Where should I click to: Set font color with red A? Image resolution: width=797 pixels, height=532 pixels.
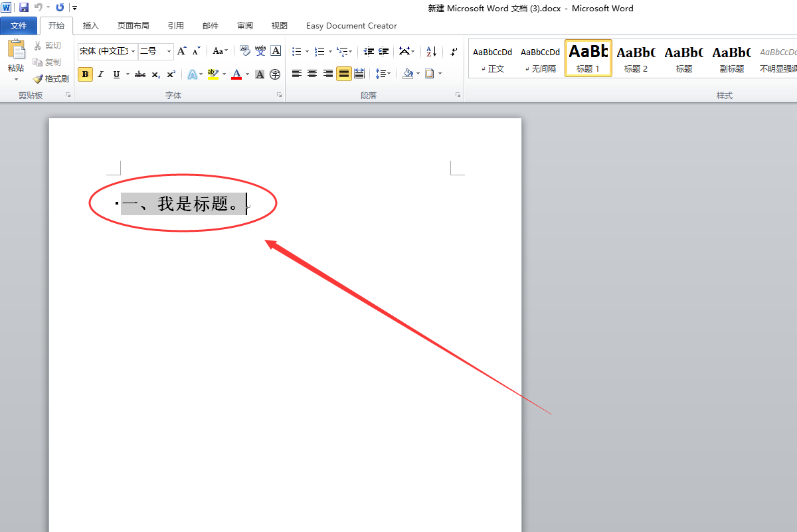[x=236, y=74]
